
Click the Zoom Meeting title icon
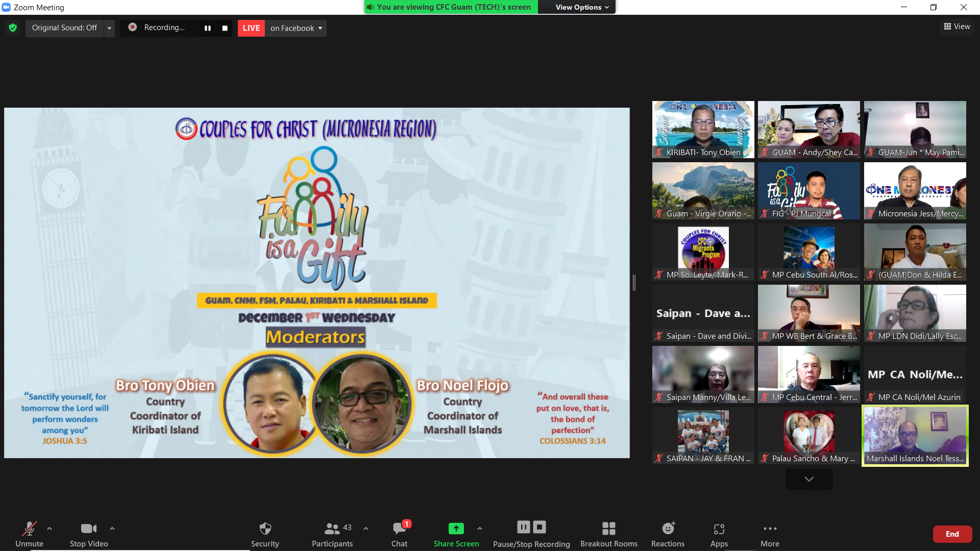[x=6, y=7]
